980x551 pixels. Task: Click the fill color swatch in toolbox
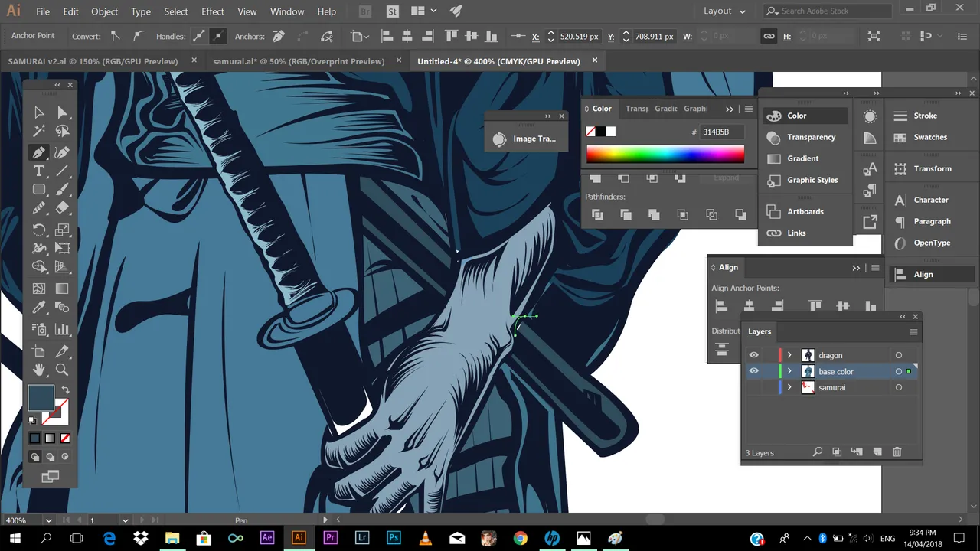(x=41, y=398)
